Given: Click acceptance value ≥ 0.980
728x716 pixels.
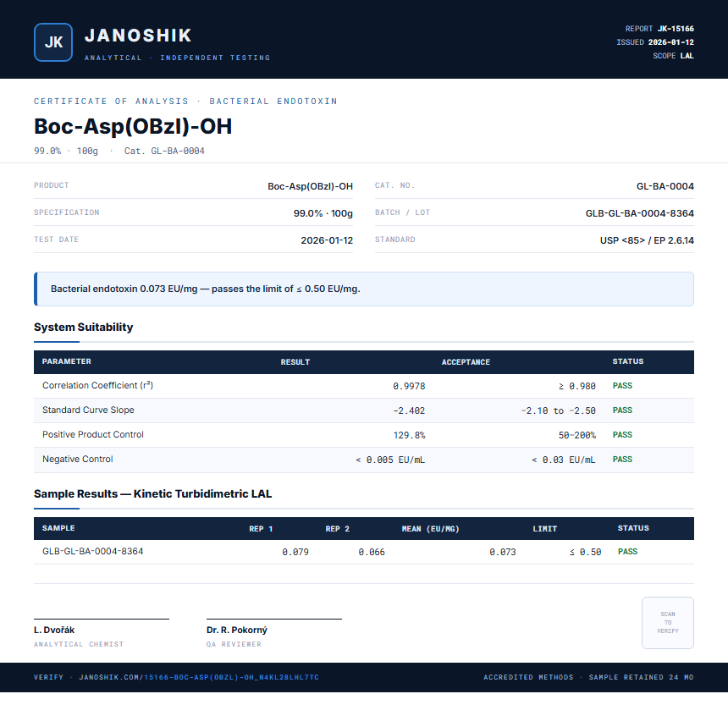Looking at the screenshot, I should tap(577, 386).
